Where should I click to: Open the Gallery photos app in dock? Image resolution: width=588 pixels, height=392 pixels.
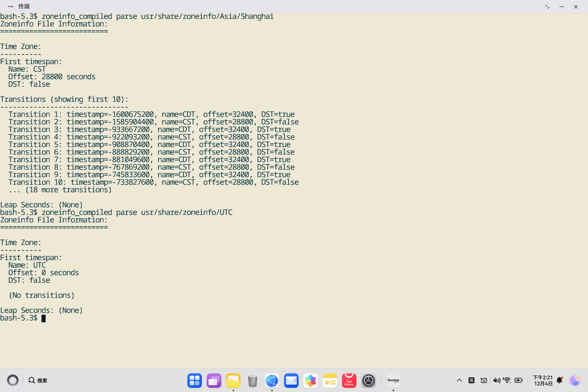[x=311, y=381]
